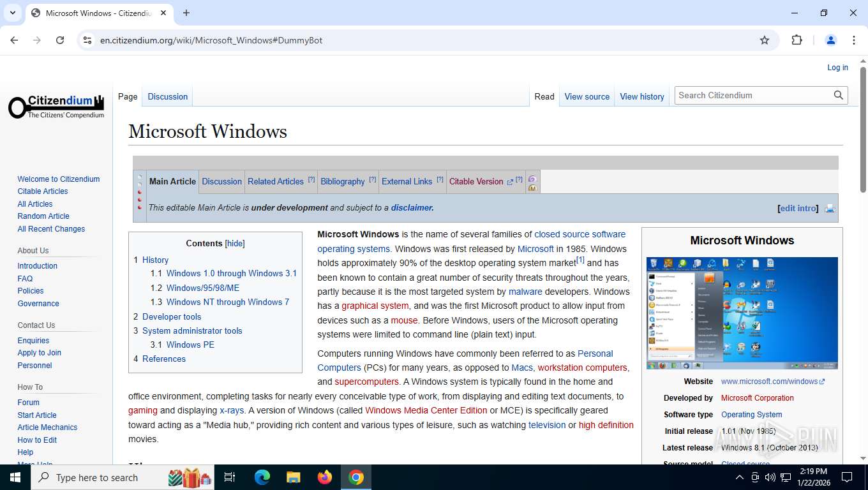Open Article Mechanics sidebar link
Image resolution: width=868 pixels, height=490 pixels.
(47, 427)
